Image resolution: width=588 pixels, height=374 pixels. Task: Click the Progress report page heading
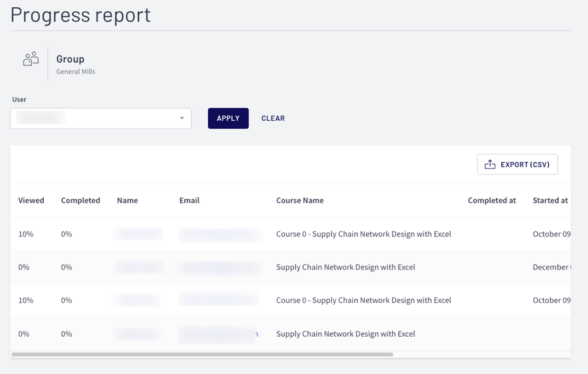tap(80, 14)
